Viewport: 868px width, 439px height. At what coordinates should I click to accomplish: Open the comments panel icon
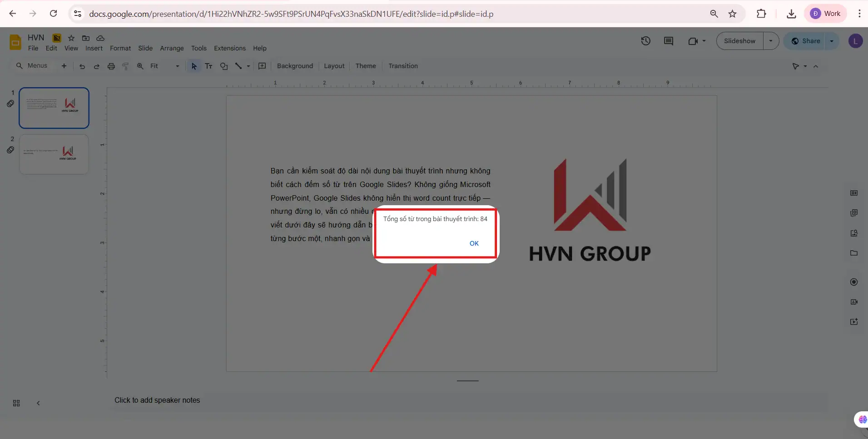668,41
